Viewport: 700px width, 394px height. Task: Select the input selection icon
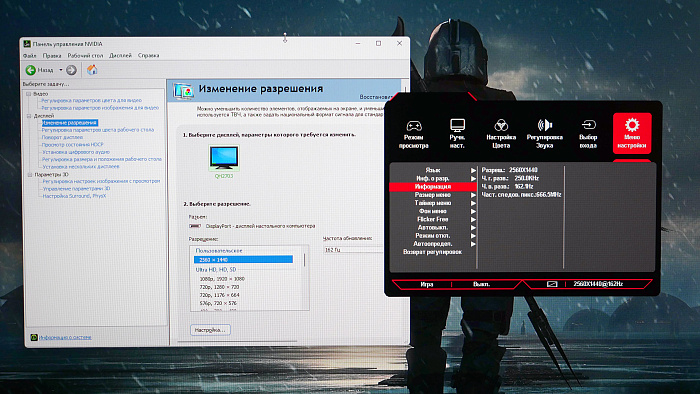(588, 125)
